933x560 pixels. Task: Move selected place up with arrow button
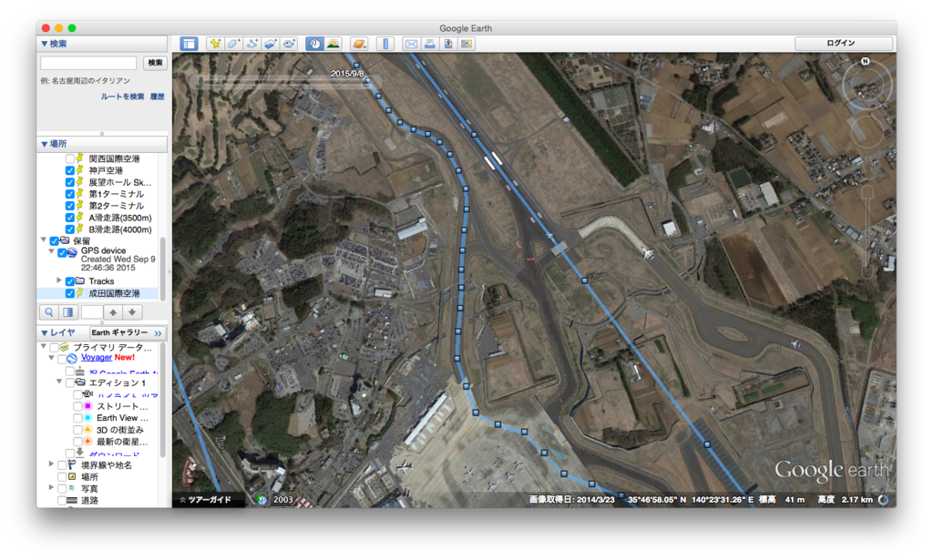[x=113, y=312]
